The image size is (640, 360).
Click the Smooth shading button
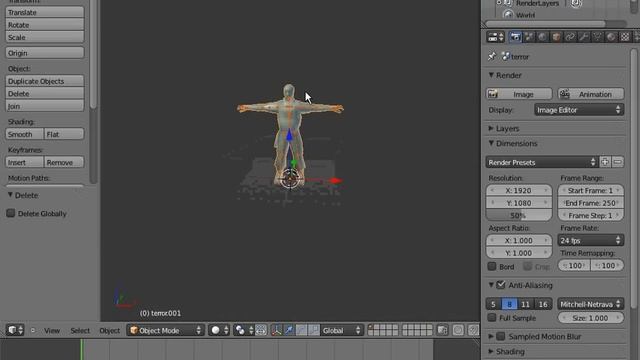tap(24, 134)
